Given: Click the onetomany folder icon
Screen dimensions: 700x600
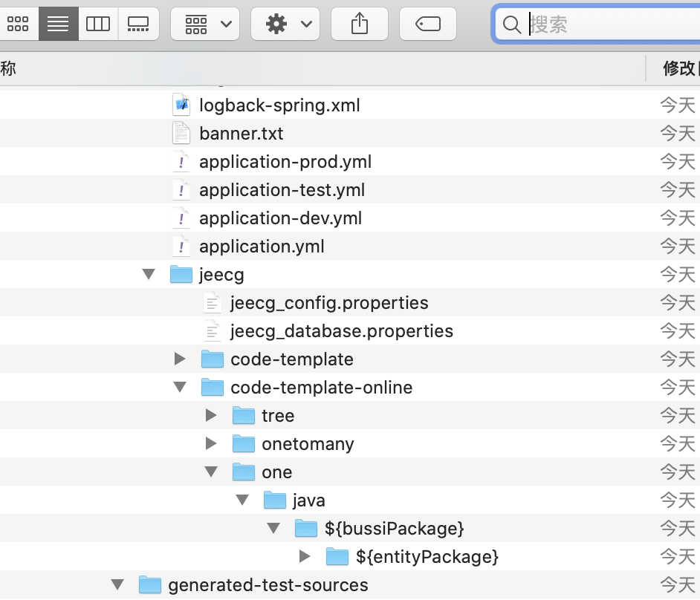Looking at the screenshot, I should tap(244, 443).
